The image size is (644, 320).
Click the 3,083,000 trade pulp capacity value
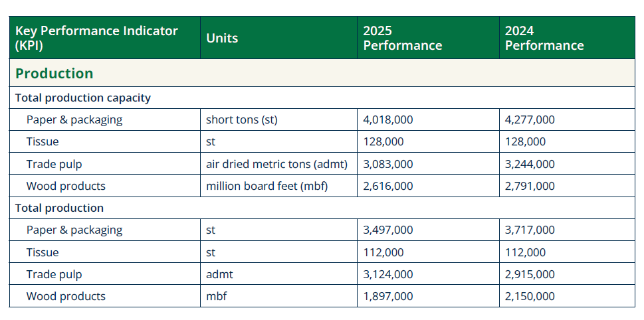(x=388, y=164)
